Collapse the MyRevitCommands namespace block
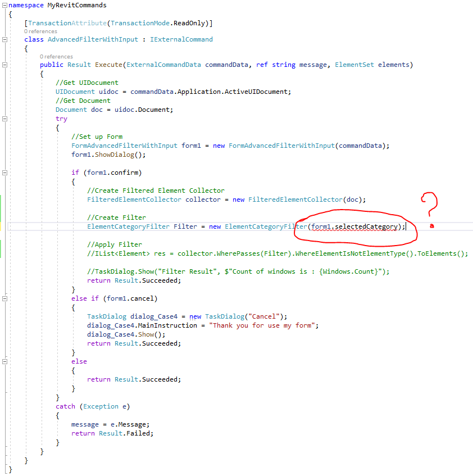The width and height of the screenshot is (473, 476). coord(4,5)
